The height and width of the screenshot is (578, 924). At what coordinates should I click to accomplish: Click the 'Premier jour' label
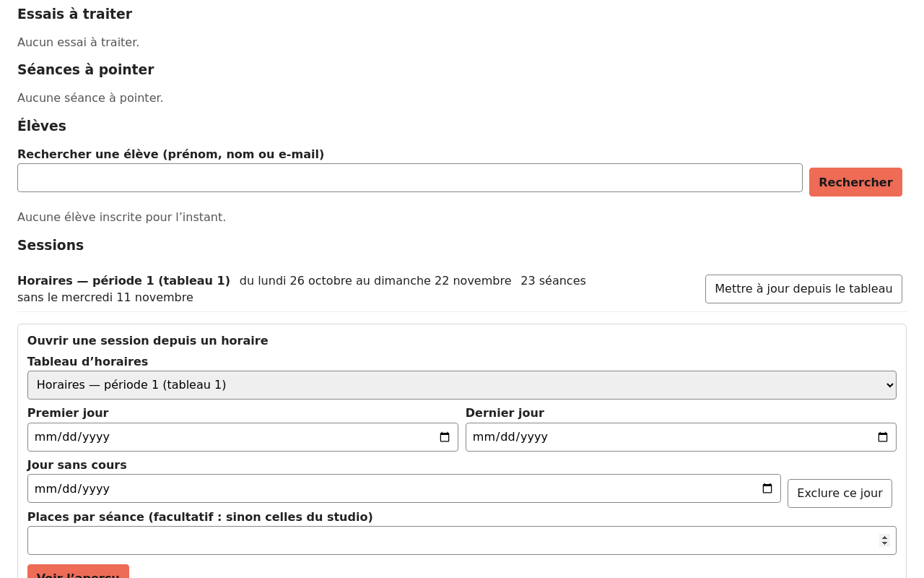point(68,413)
